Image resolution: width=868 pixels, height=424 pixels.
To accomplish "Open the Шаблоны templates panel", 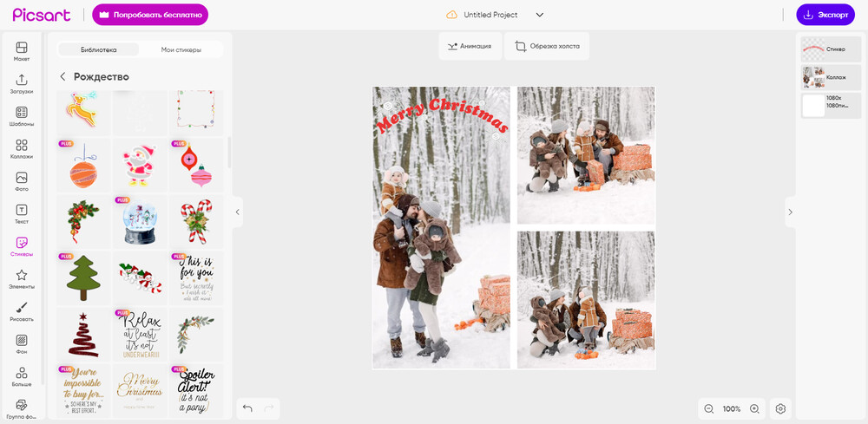I will point(22,116).
